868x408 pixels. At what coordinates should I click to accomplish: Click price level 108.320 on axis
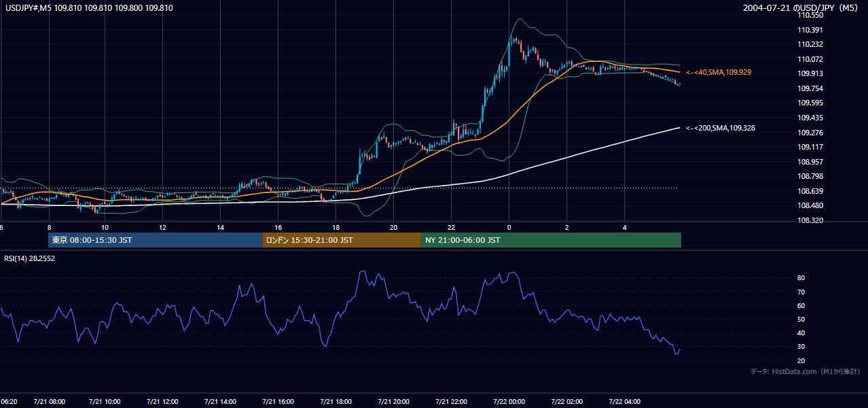coord(810,221)
